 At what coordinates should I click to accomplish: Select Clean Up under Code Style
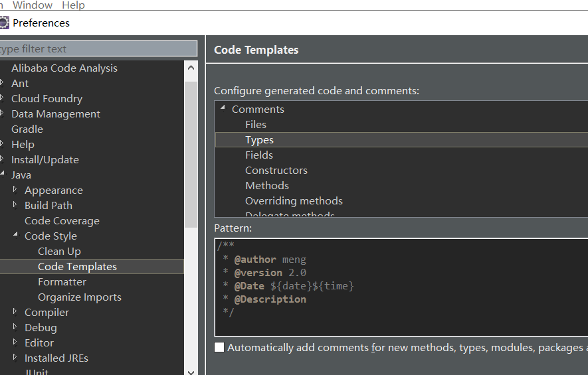tap(59, 252)
